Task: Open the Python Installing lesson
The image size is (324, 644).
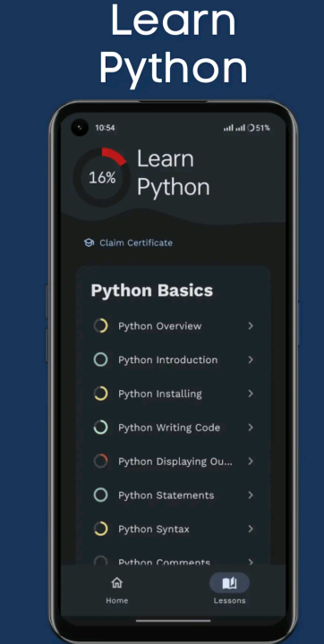Action: click(173, 394)
